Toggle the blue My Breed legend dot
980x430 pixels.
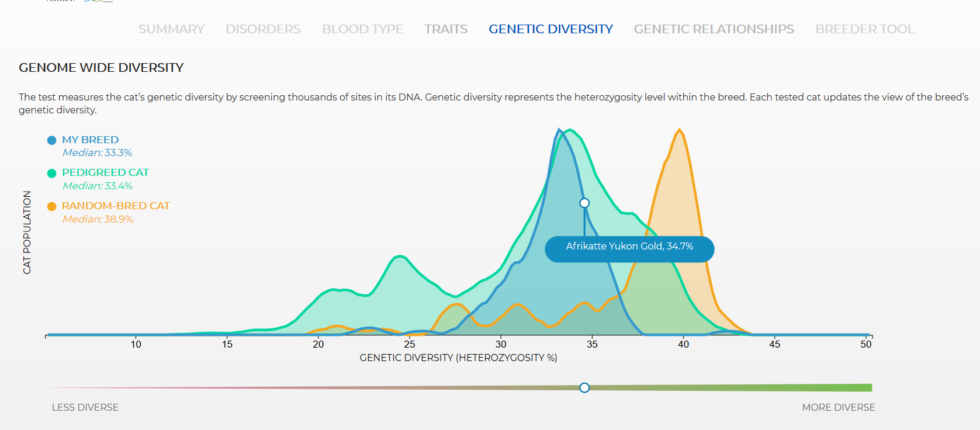coord(51,140)
